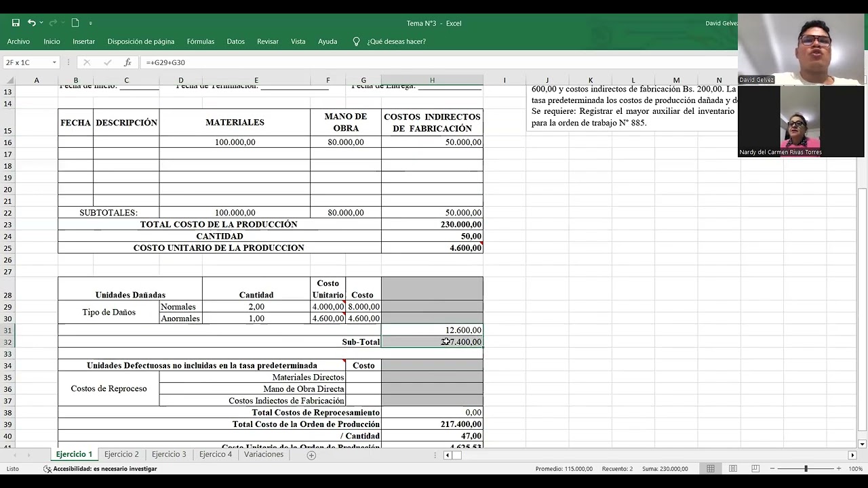The image size is (868, 488).
Task: Select the Total Costos de Reprocesamiento cell
Action: (x=219, y=413)
